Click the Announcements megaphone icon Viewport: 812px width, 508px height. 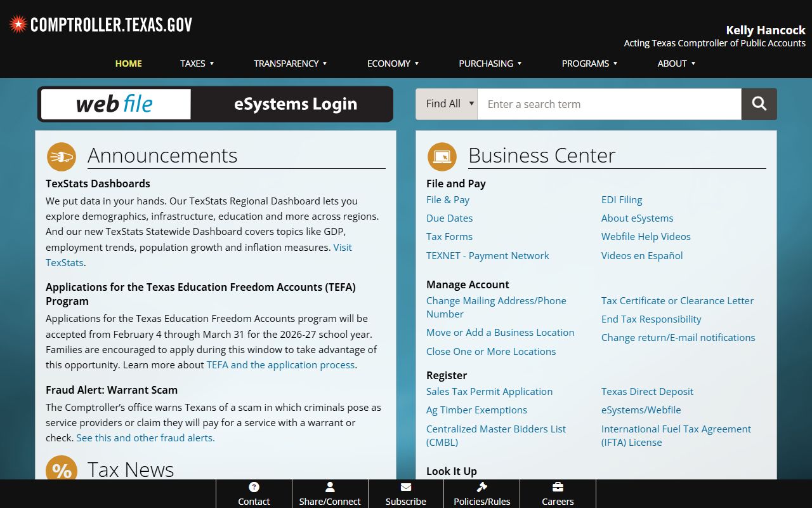point(62,157)
